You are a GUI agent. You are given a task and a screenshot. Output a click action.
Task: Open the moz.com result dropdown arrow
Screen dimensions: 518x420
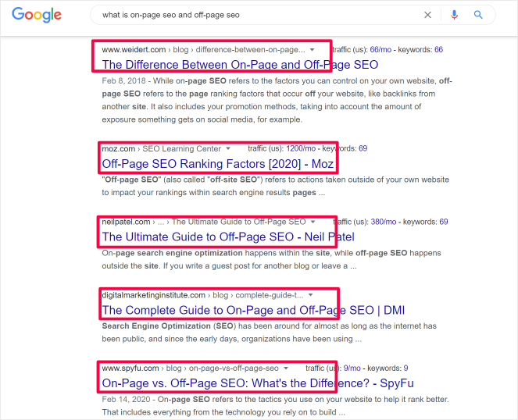coord(228,148)
